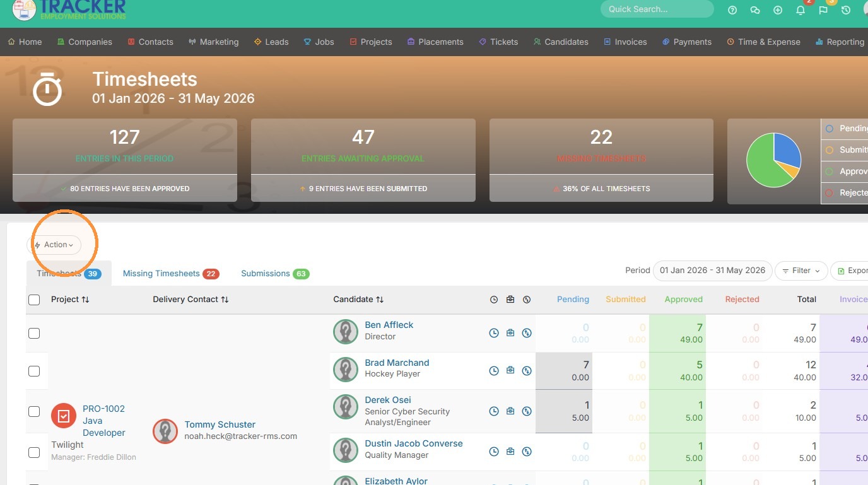
Task: Open Derek Osei's clock icon
Action: tap(494, 411)
